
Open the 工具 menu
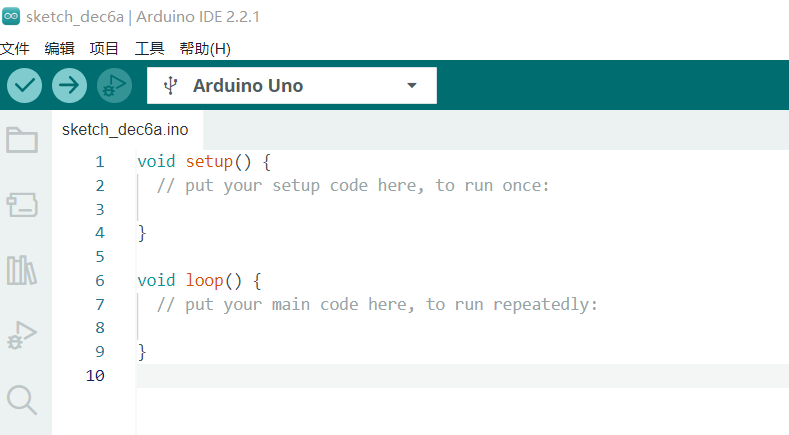tap(149, 49)
